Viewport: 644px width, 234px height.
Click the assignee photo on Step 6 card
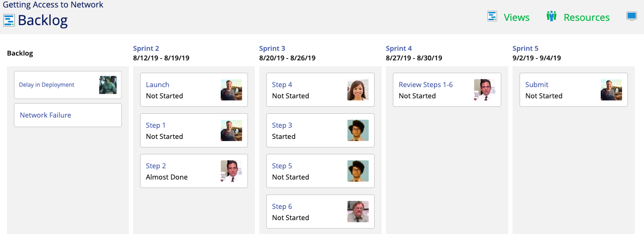tap(358, 212)
